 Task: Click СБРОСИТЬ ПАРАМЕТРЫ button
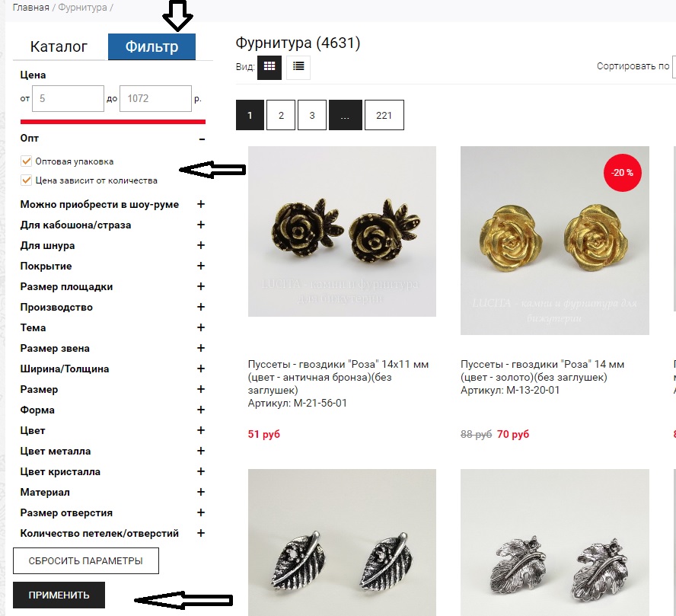[86, 561]
